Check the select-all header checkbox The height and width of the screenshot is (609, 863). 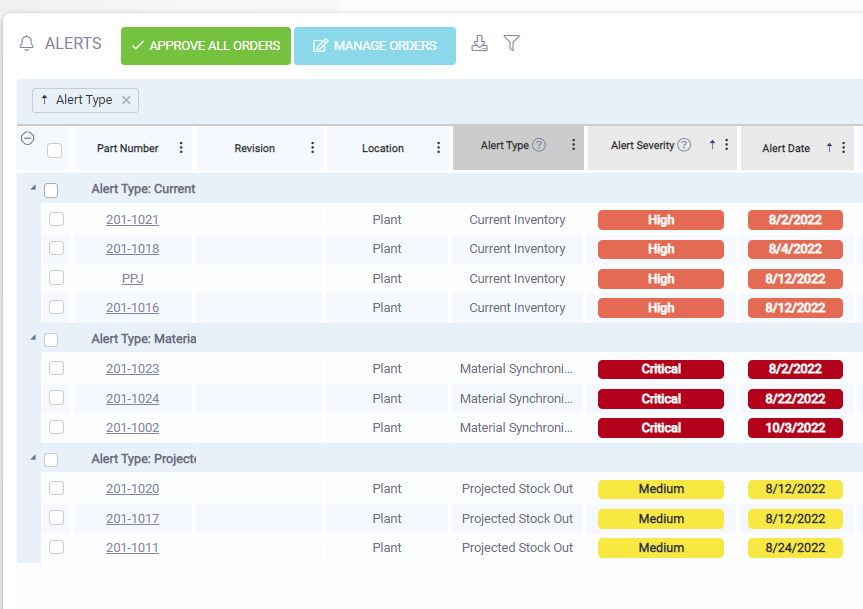tap(54, 150)
